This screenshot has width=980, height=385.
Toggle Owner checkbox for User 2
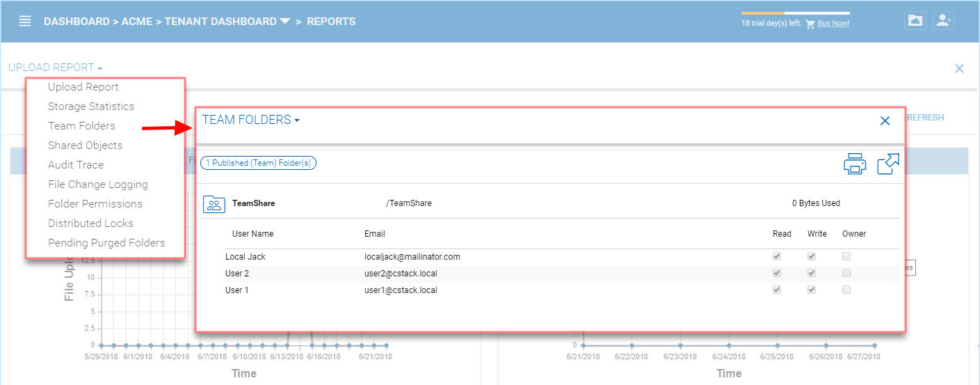[x=846, y=273]
